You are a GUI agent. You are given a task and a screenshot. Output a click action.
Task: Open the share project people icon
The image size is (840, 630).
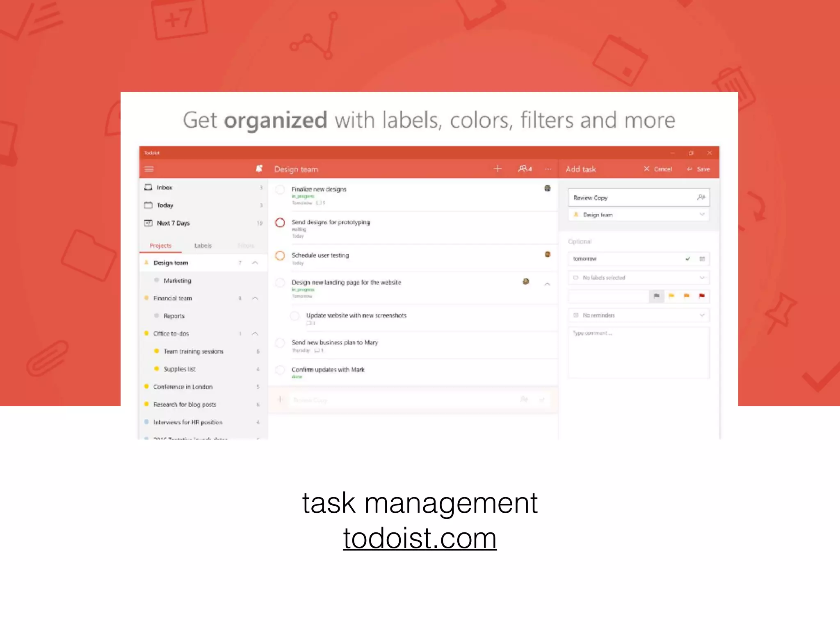(x=525, y=169)
